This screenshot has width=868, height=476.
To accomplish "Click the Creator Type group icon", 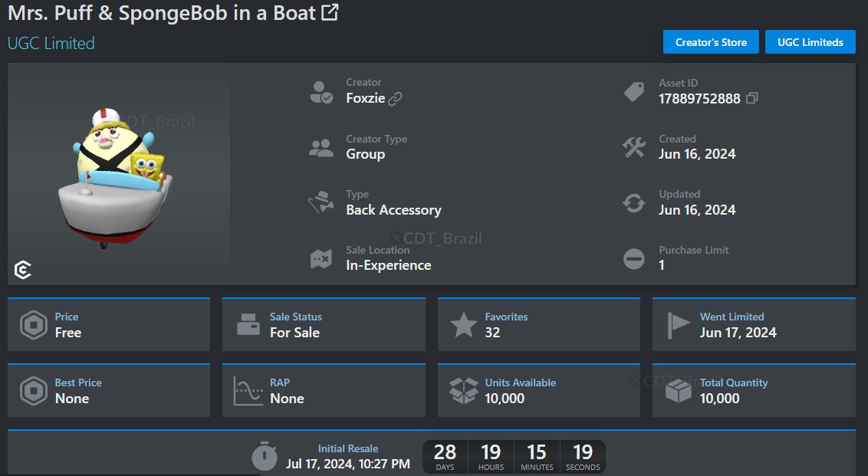I will pyautogui.click(x=321, y=148).
